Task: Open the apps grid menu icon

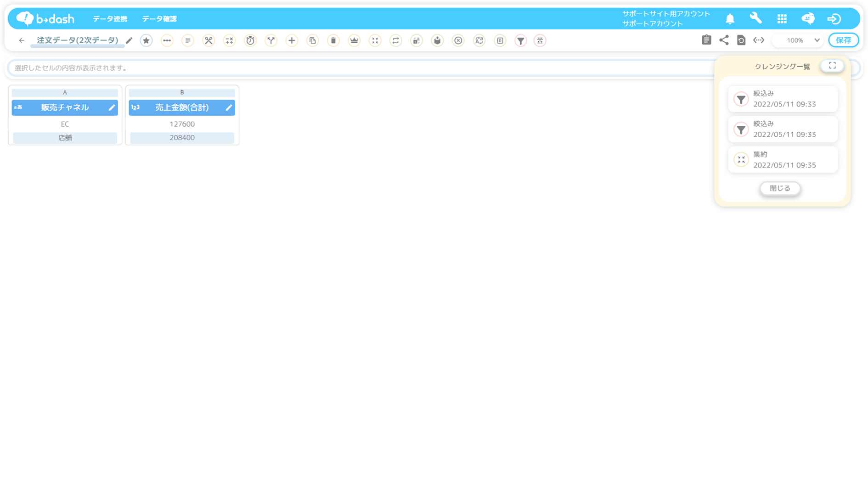Action: click(x=782, y=19)
